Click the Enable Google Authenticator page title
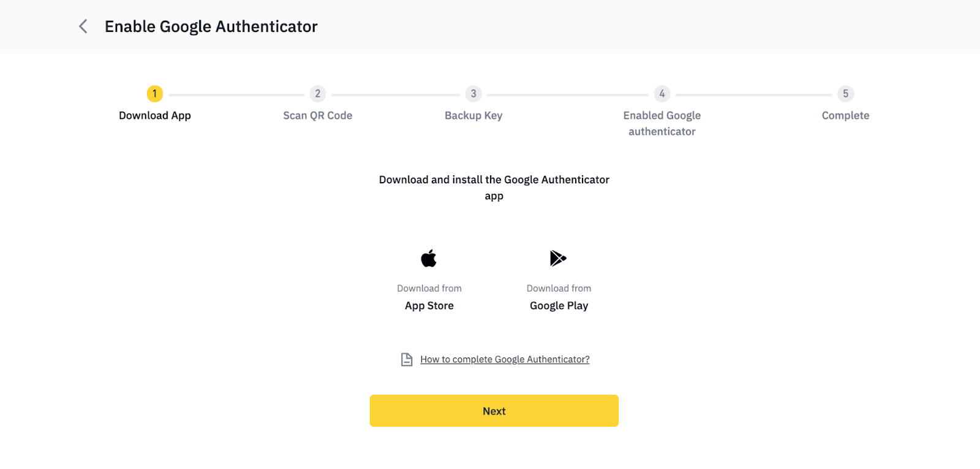Viewport: 980px width, 469px height. click(211, 26)
